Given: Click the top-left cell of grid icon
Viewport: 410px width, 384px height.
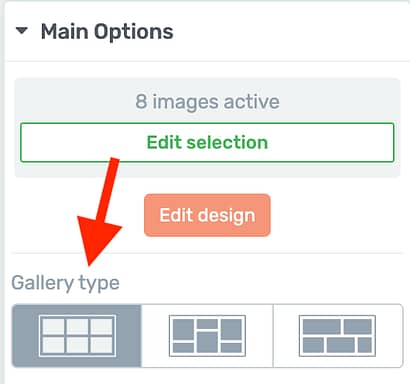Looking at the screenshot, I should [54, 326].
